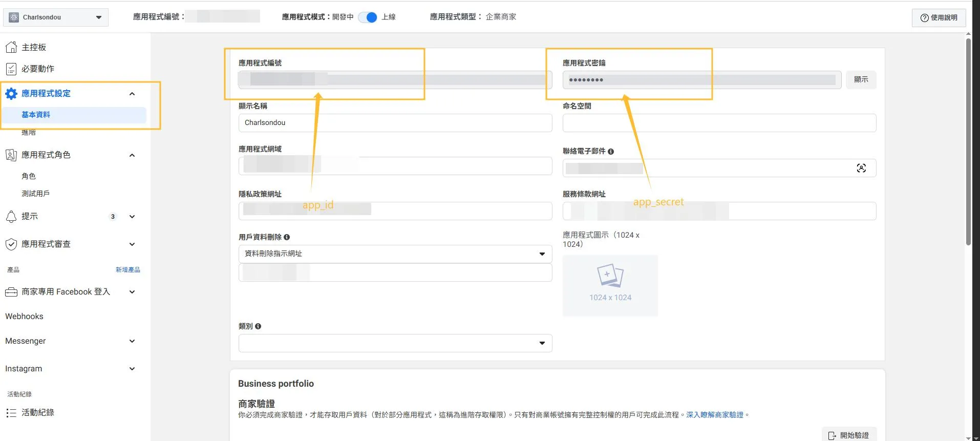
Task: Expand the 應用程式審查 section chevron
Action: pos(132,244)
